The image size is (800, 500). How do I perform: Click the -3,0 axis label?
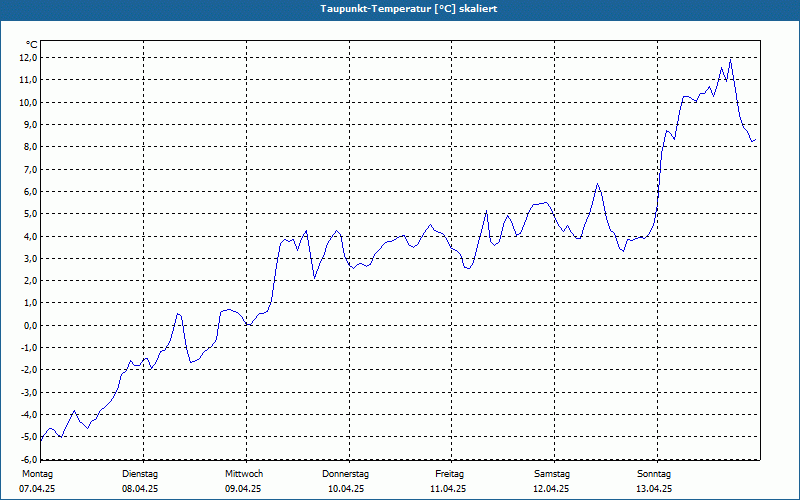tap(29, 392)
